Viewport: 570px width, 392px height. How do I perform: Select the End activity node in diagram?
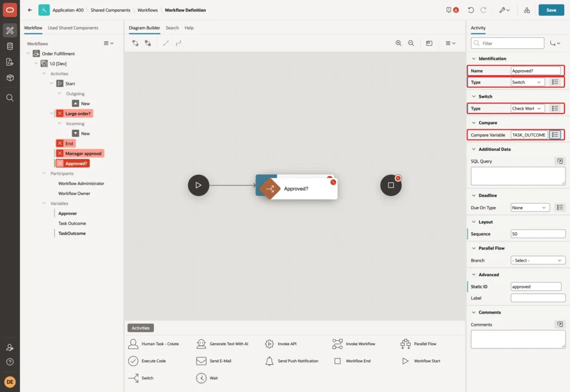[x=391, y=185]
